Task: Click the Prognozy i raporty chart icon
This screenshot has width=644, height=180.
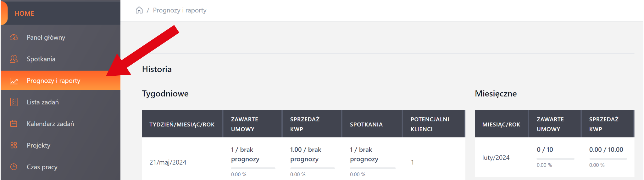Action: click(x=14, y=81)
